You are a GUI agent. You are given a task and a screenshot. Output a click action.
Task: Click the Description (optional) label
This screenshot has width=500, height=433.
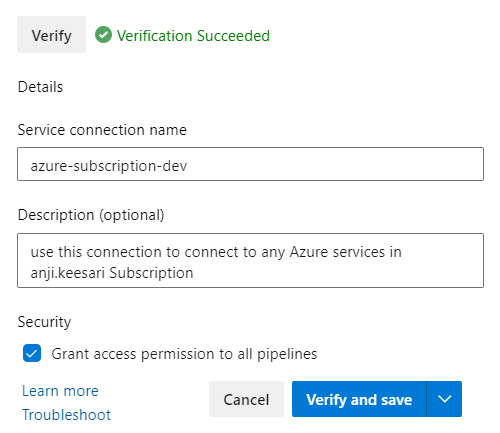point(91,215)
